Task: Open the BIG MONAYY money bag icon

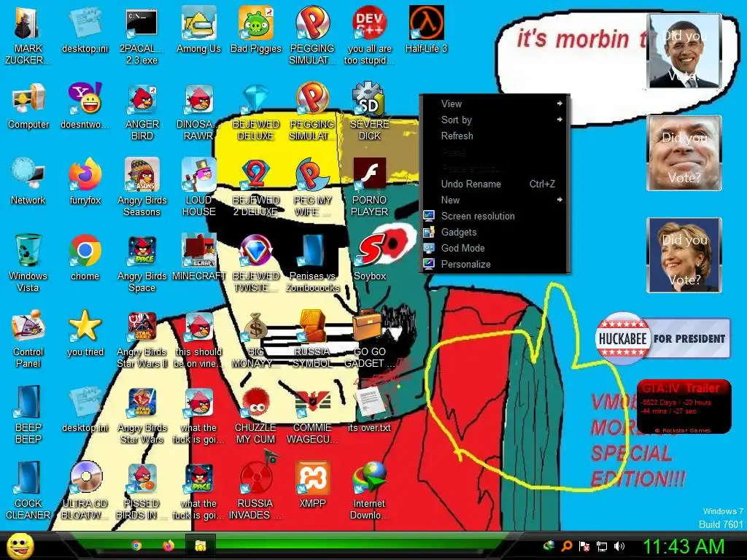Action: pyautogui.click(x=256, y=338)
